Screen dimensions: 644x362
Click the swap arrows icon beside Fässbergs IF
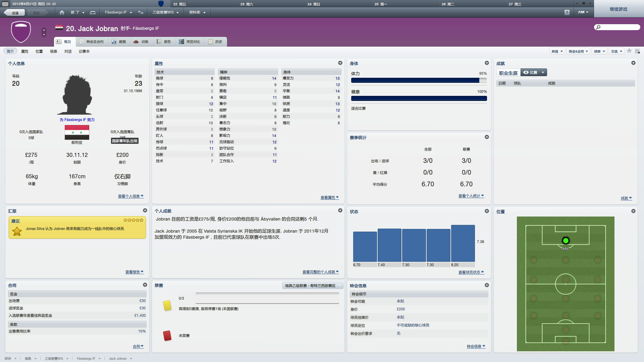(x=141, y=12)
